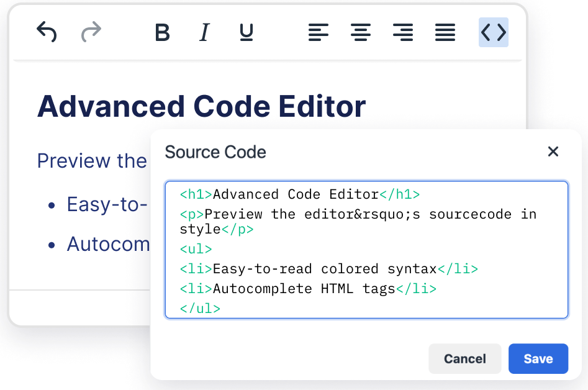Image resolution: width=588 pixels, height=390 pixels.
Task: Justify the paragraph text
Action: tap(445, 33)
